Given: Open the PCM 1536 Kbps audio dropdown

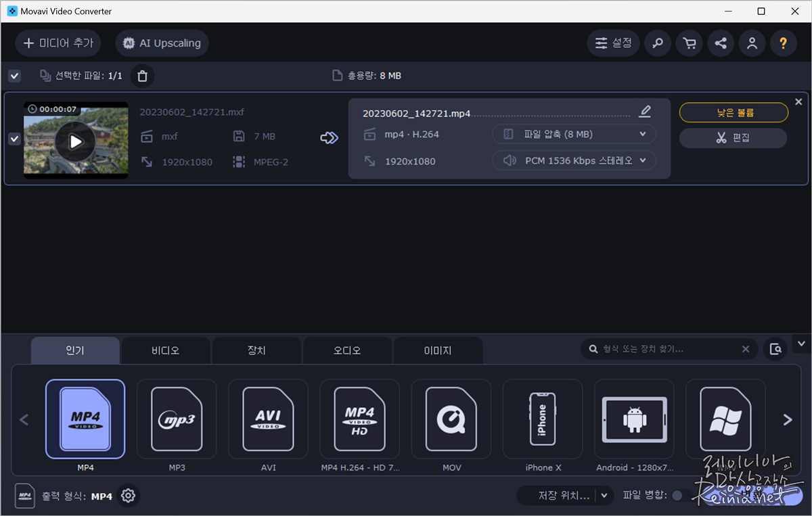Looking at the screenshot, I should pyautogui.click(x=574, y=161).
